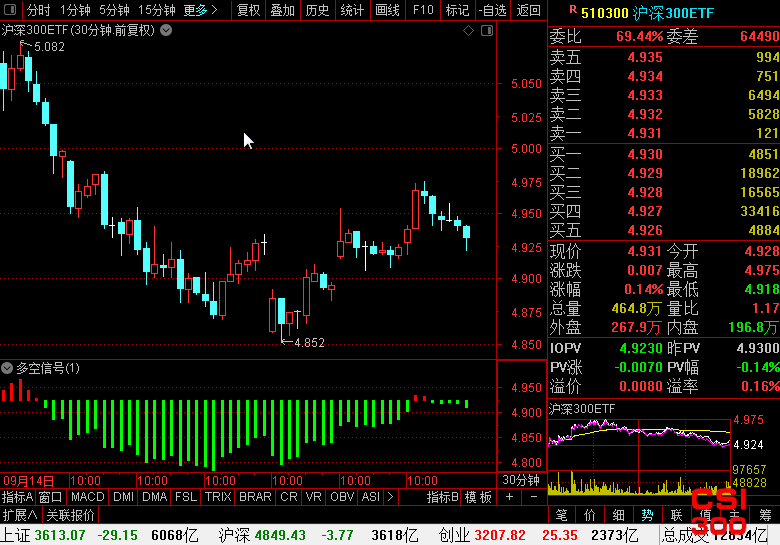Image resolution: width=780 pixels, height=545 pixels.
Task: Select the 势 trend tab
Action: click(647, 515)
